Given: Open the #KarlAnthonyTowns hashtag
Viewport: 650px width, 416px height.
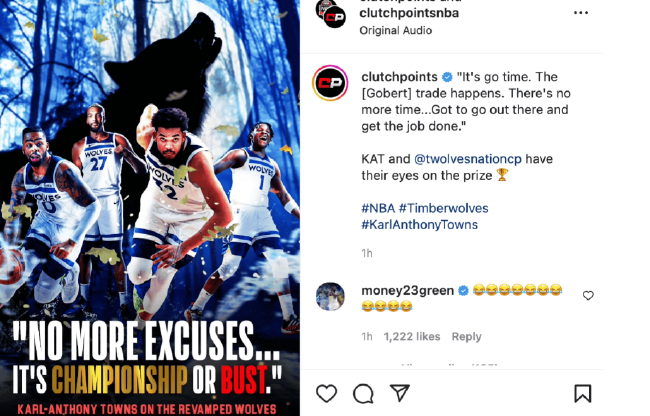Looking at the screenshot, I should [420, 225].
